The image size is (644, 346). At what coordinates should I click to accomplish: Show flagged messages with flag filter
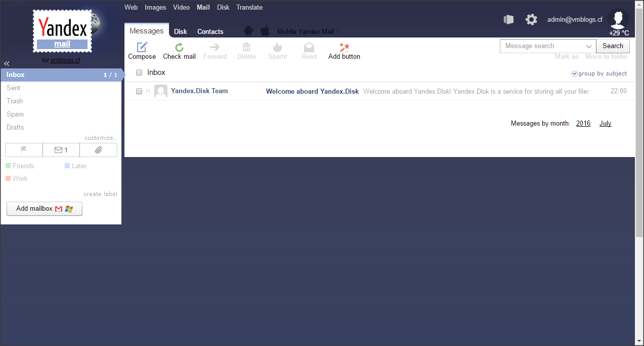coord(24,150)
